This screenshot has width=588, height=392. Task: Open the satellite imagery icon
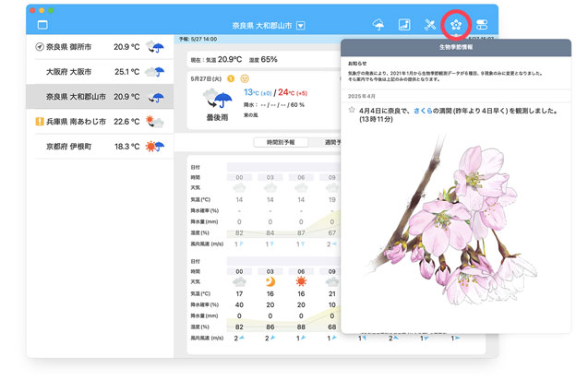click(430, 25)
